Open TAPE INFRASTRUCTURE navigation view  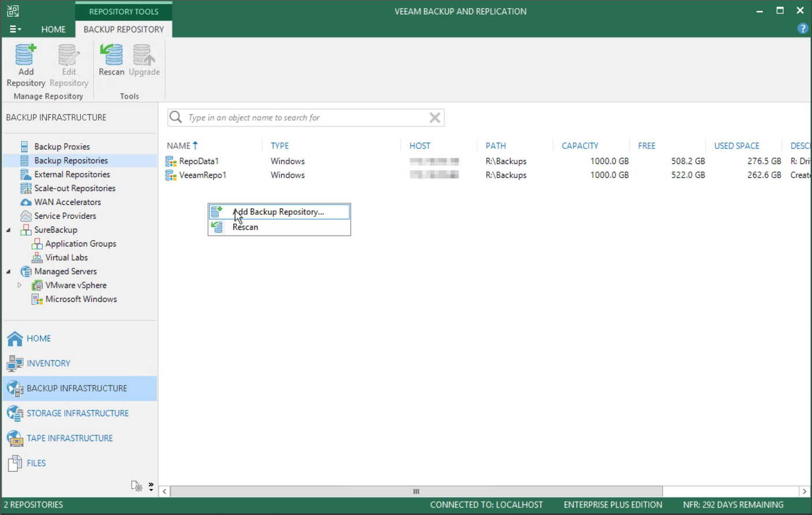pos(80,438)
